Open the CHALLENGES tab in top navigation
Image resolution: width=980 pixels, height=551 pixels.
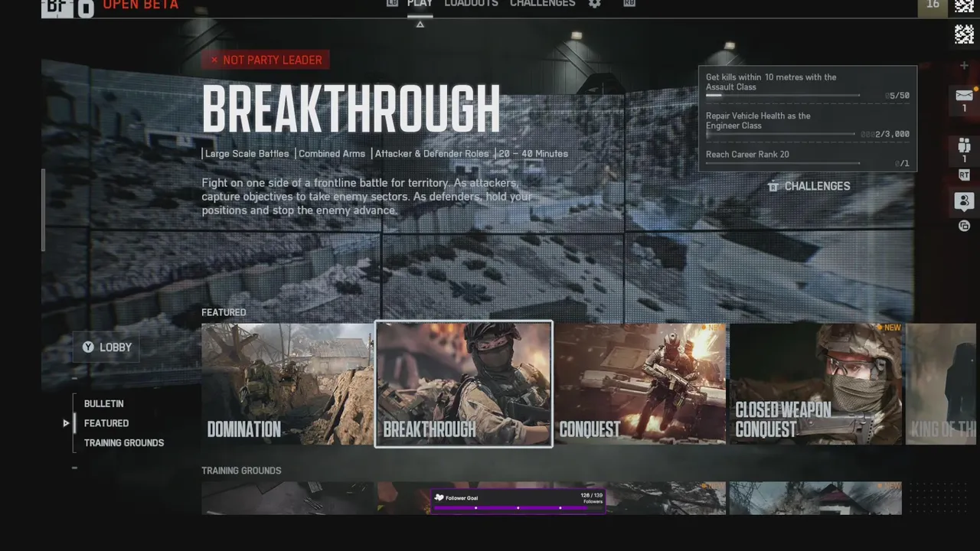(x=543, y=4)
